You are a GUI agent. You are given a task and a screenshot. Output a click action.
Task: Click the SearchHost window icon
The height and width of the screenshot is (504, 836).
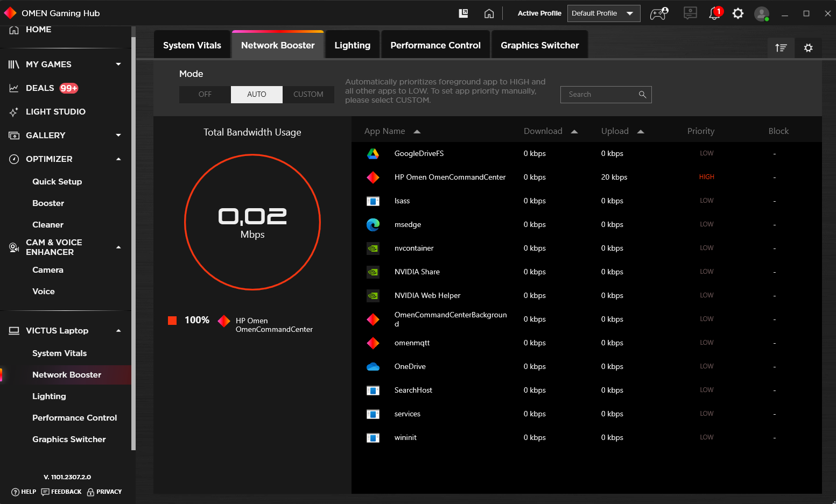pyautogui.click(x=373, y=391)
